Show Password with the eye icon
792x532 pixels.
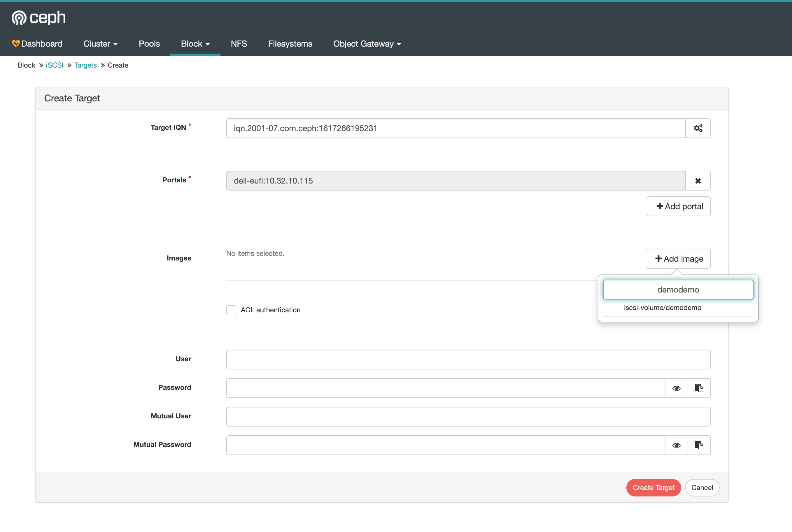click(676, 388)
